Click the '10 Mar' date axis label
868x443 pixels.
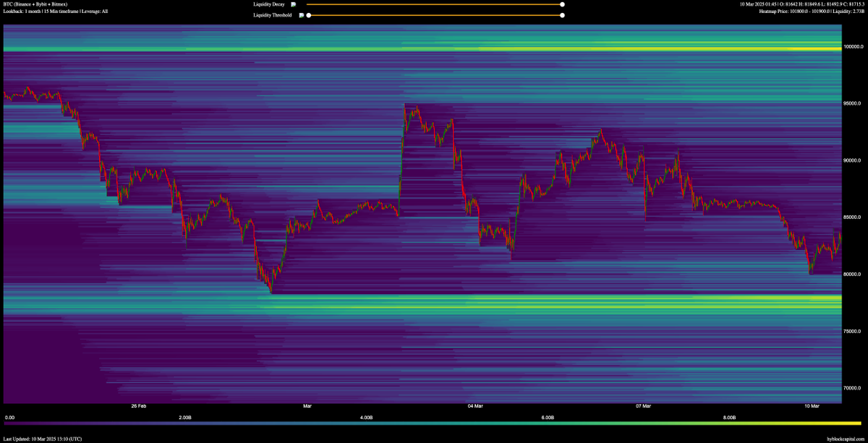click(x=812, y=406)
